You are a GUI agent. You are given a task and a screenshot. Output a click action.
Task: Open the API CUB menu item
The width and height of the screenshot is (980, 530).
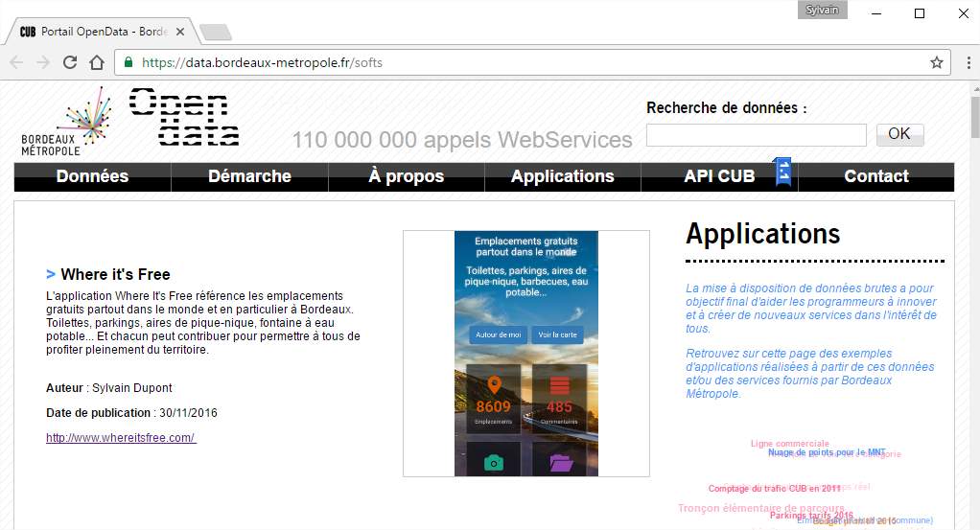pos(719,177)
